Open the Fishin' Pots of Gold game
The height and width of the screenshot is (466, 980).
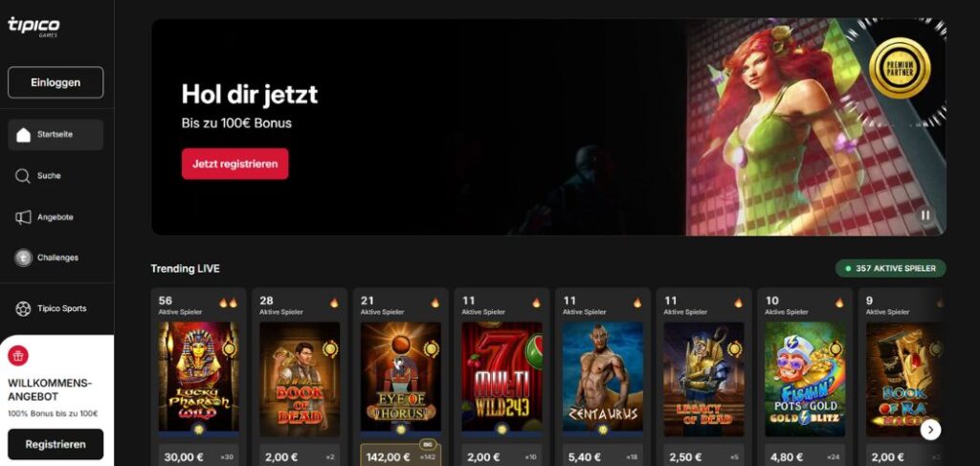pos(805,379)
